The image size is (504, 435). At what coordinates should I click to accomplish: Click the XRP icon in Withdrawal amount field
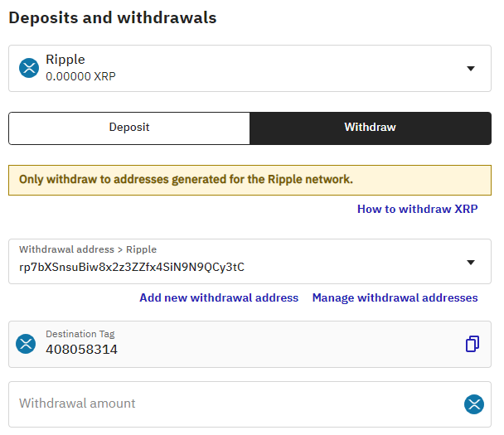click(474, 404)
